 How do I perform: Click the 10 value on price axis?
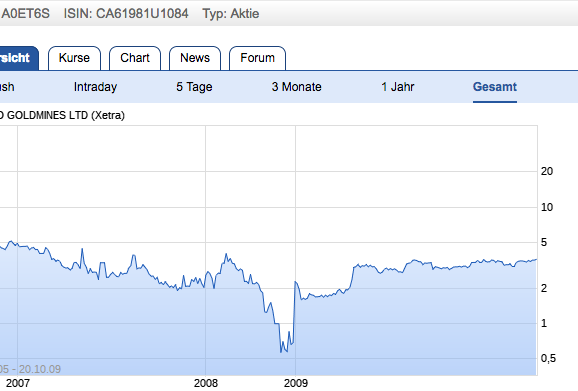tap(547, 207)
